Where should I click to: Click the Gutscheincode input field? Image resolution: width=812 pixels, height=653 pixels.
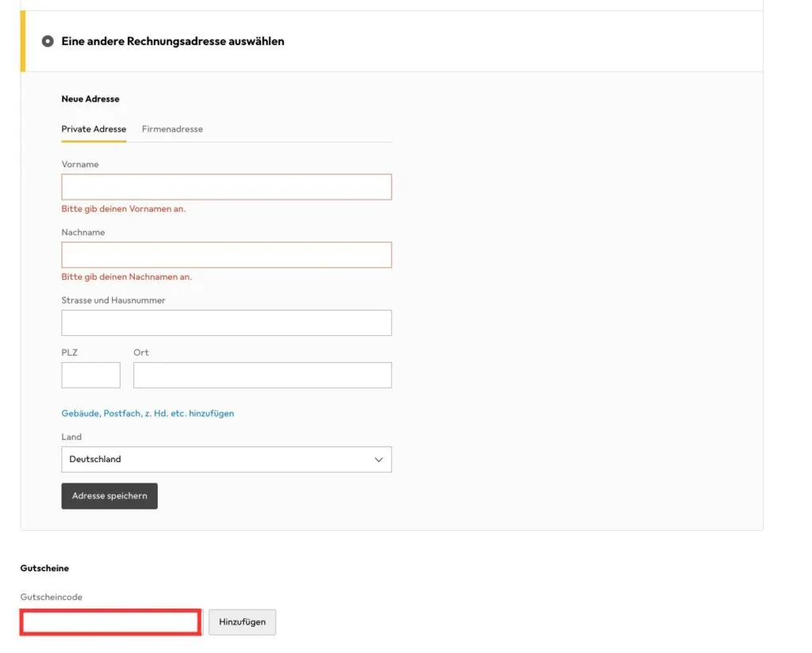click(x=109, y=622)
